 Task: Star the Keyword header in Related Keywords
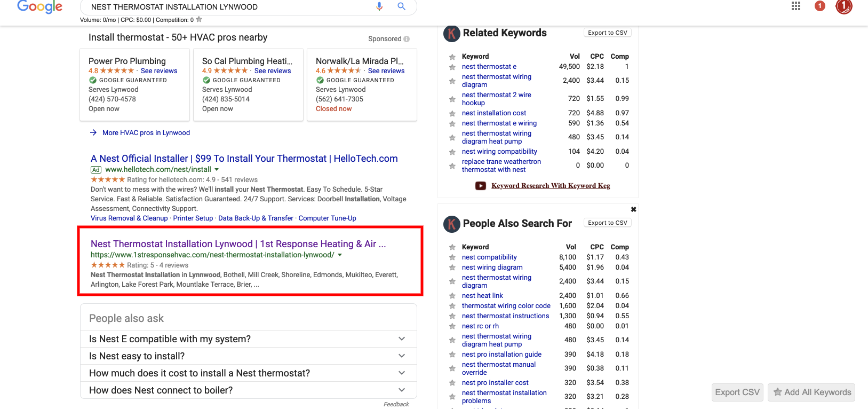[x=452, y=57]
